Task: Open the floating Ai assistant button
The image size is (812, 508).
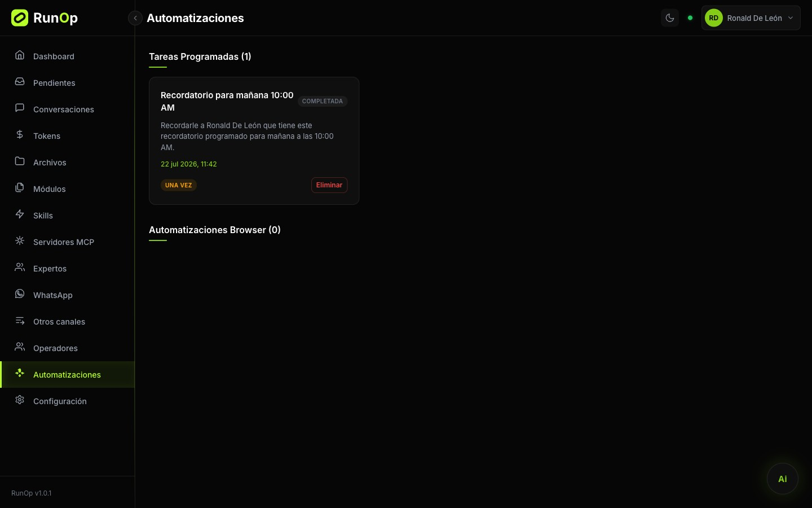Action: (x=783, y=479)
